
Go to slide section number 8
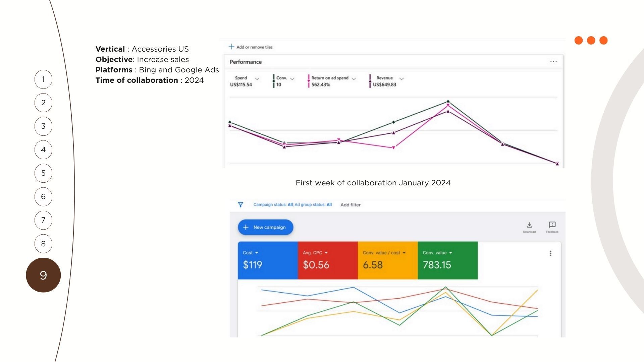(x=43, y=244)
